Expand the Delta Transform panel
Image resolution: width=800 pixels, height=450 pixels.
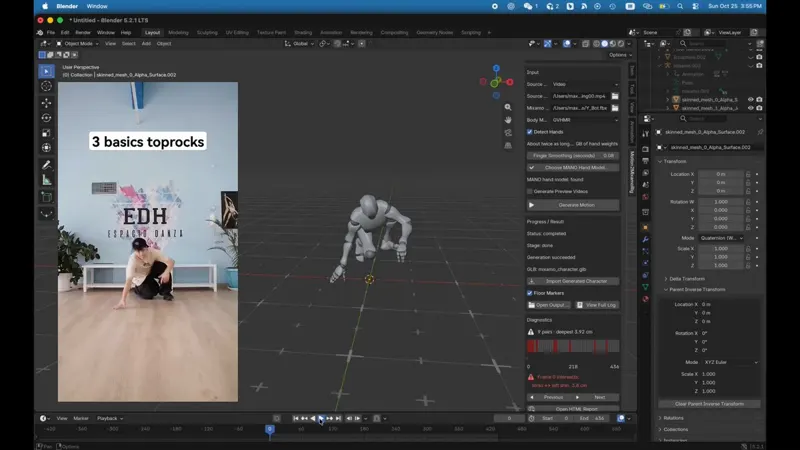[687, 279]
